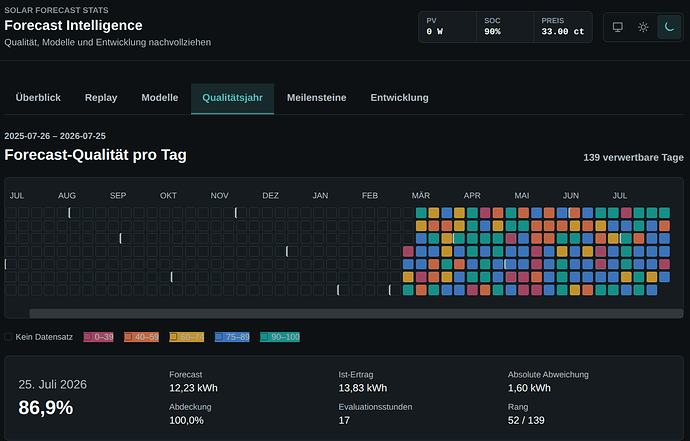Viewport: 690px width, 441px height.
Task: Click the DEZ month label
Action: pos(270,195)
